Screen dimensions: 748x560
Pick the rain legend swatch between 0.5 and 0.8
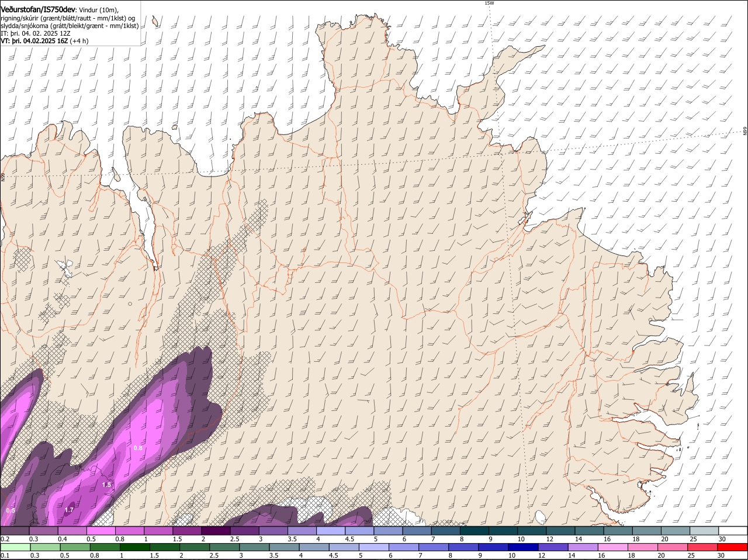pyautogui.click(x=75, y=547)
